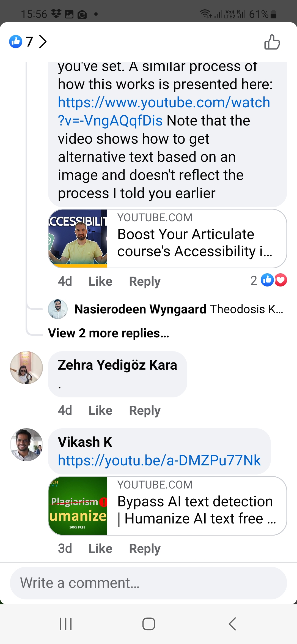
Task: Open the youtu.be/a-DMZPu77Nk link
Action: (x=159, y=460)
